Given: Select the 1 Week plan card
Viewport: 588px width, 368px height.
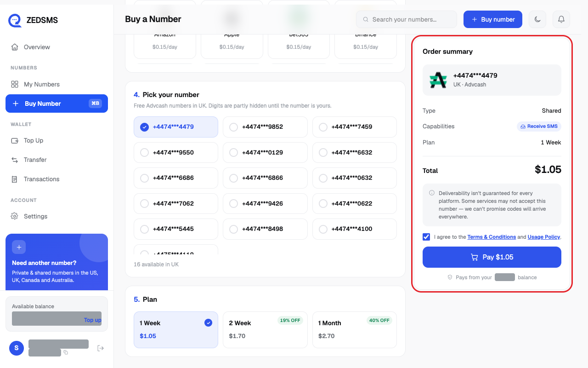Looking at the screenshot, I should [x=176, y=330].
